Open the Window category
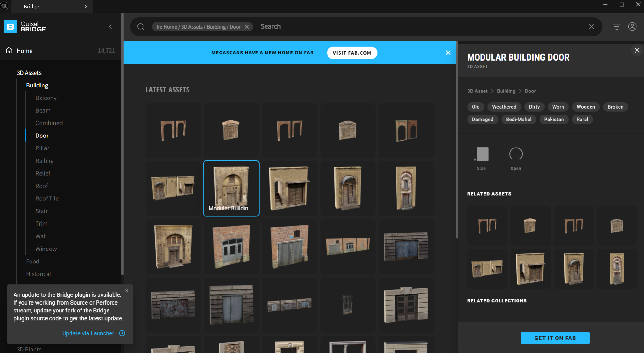This screenshot has width=644, height=353. (x=46, y=249)
